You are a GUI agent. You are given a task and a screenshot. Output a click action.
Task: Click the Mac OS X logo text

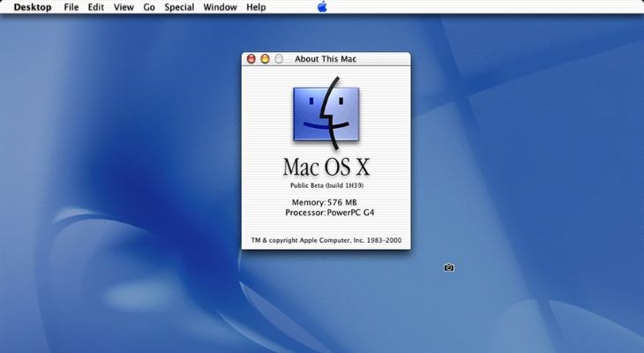(x=326, y=167)
